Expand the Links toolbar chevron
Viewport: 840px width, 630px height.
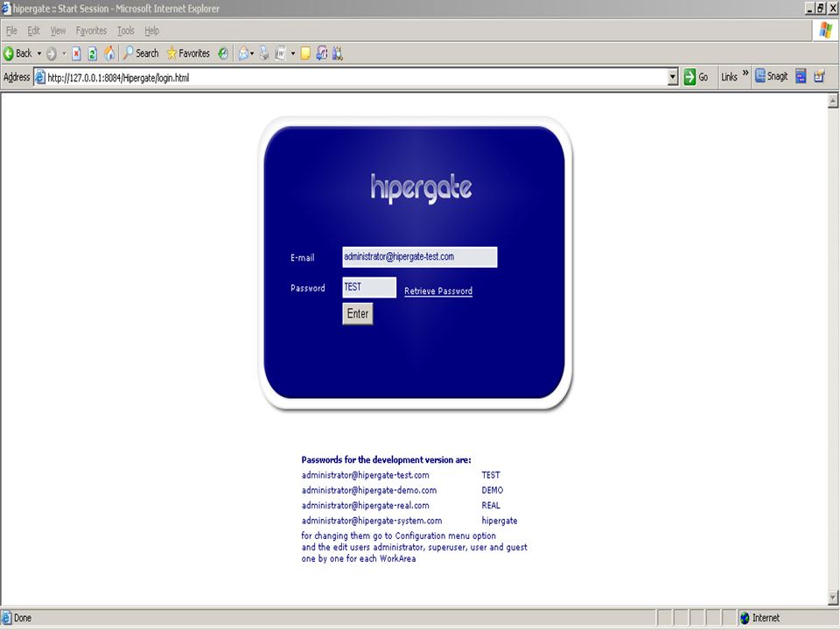(745, 73)
